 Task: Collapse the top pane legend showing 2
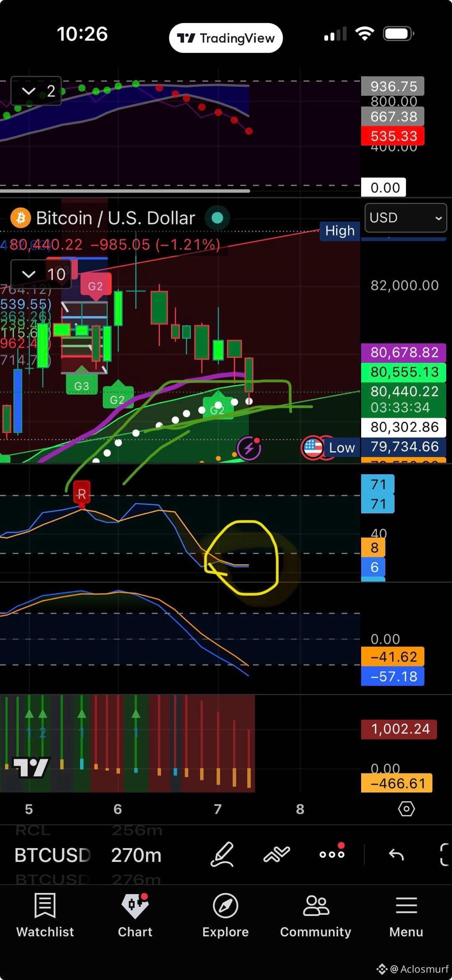(x=36, y=91)
